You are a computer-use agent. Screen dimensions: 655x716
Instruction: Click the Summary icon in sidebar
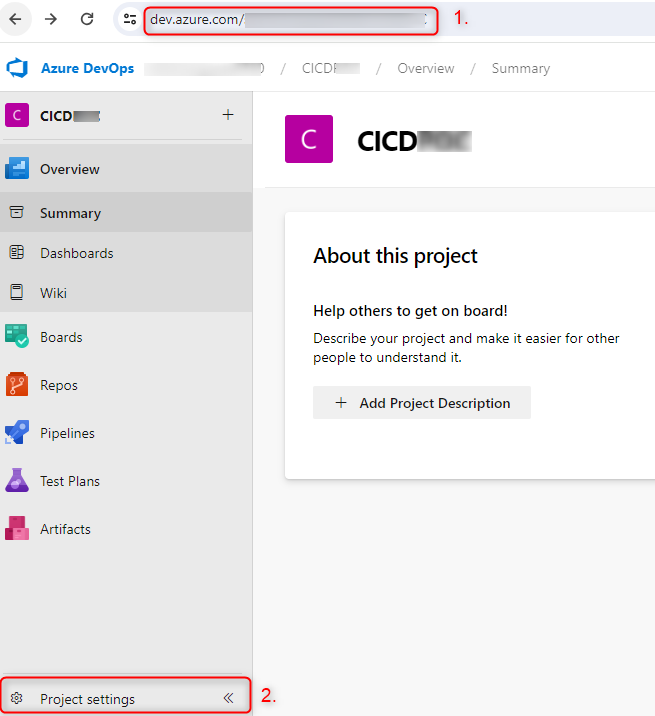(x=16, y=212)
